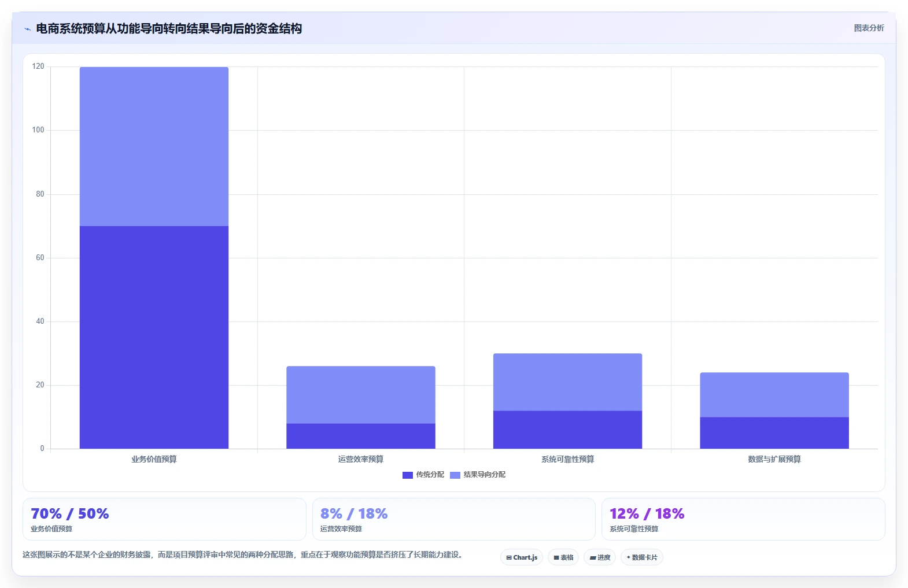This screenshot has height=588, width=908.
Task: Click the dark 传统分配 segment of 运营效率预算 bar
Action: [x=361, y=436]
